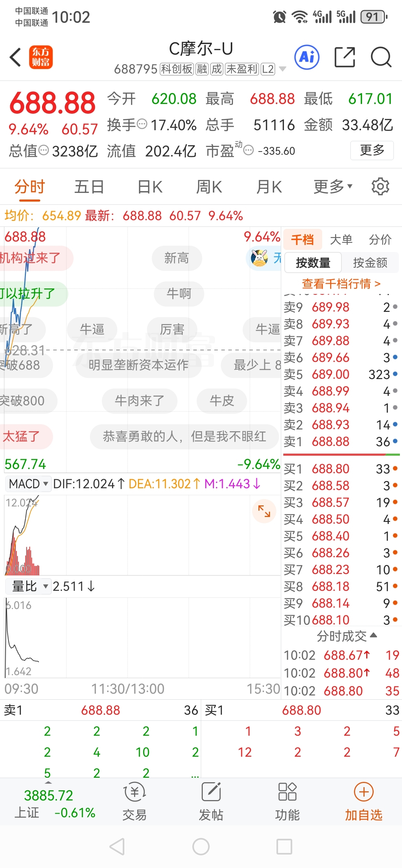This screenshot has width=402, height=868.
Task: Tap the 科创板 board tag
Action: tap(176, 69)
